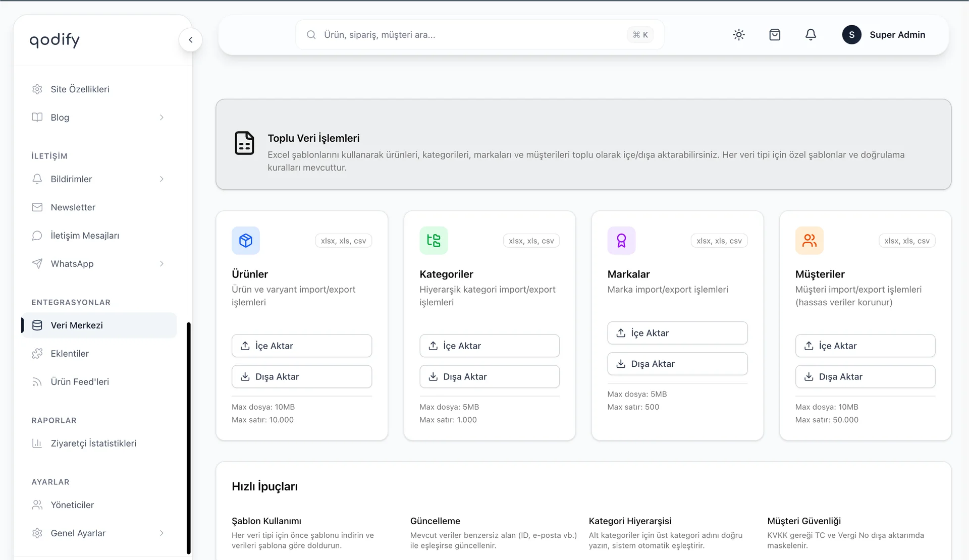This screenshot has height=560, width=969.
Task: Go to Ürün Feed'leri page
Action: (80, 382)
